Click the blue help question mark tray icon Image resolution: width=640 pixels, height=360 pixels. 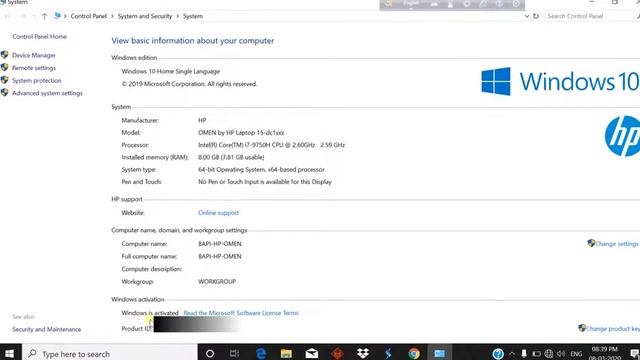pyautogui.click(x=498, y=353)
